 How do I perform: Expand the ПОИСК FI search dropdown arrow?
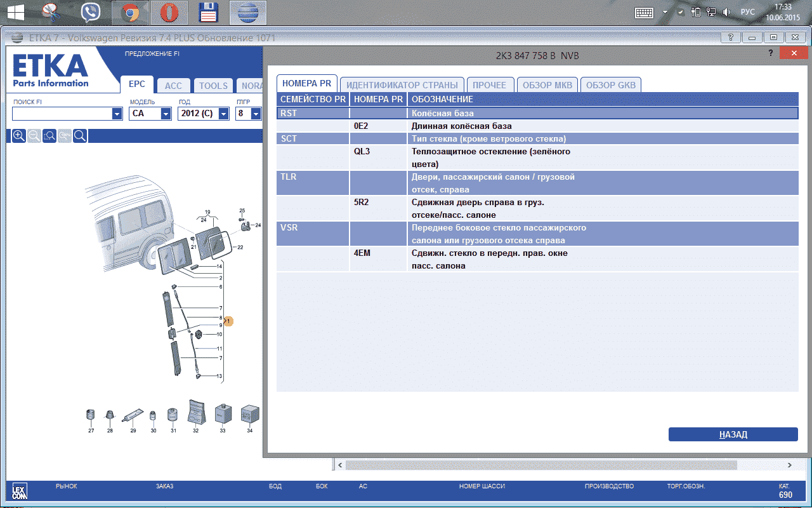coord(117,114)
